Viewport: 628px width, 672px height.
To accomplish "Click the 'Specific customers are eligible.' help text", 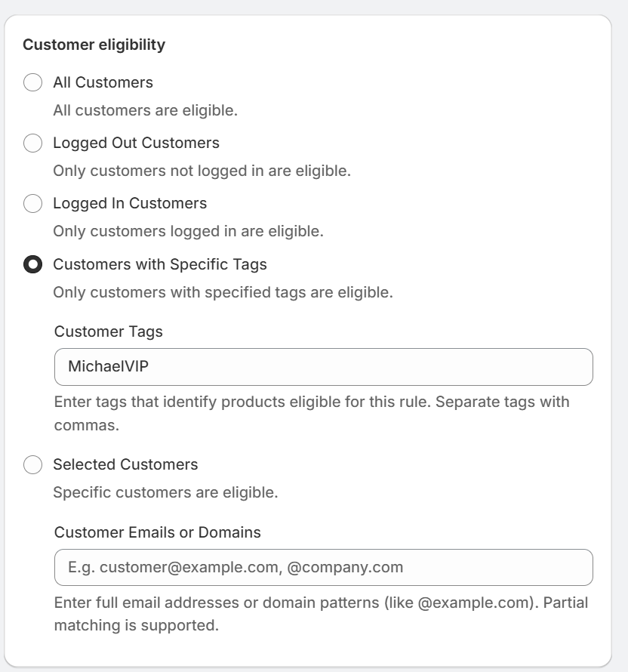I will [165, 492].
